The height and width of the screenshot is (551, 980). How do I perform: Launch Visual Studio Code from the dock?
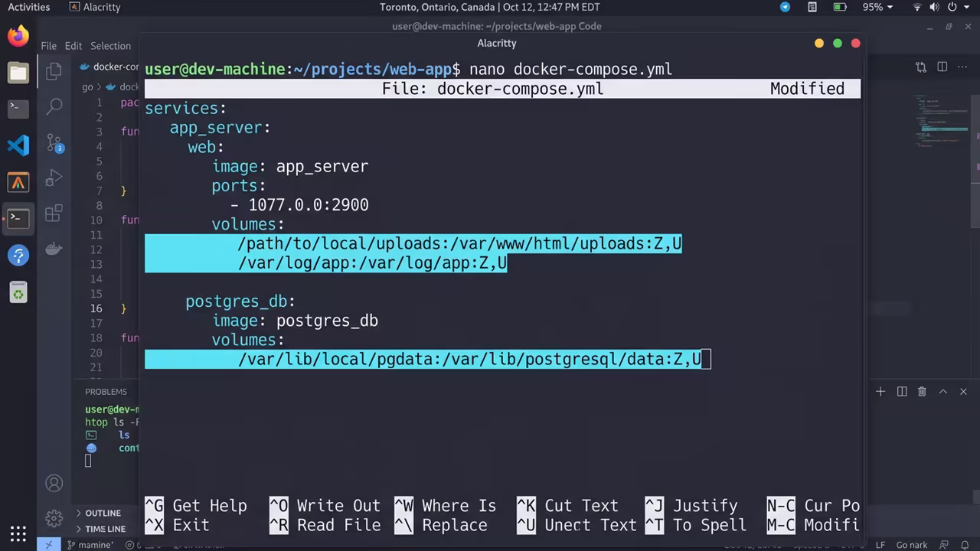pyautogui.click(x=18, y=145)
